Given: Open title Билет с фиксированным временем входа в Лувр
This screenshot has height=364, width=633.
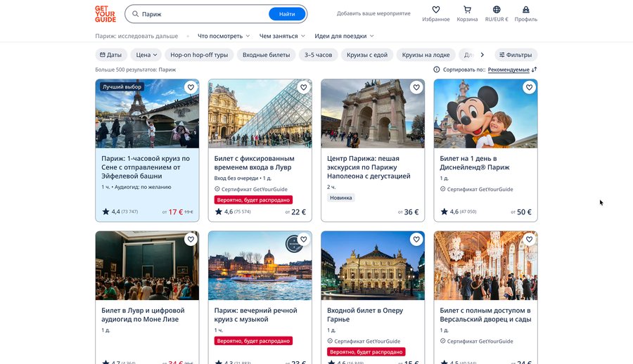Looking at the screenshot, I should [255, 162].
